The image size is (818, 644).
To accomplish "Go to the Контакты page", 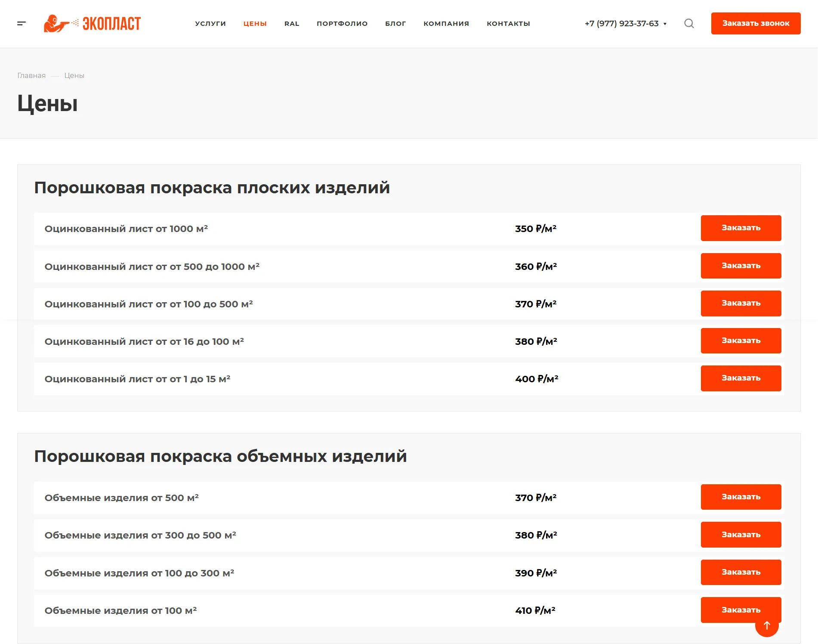I will pos(508,24).
